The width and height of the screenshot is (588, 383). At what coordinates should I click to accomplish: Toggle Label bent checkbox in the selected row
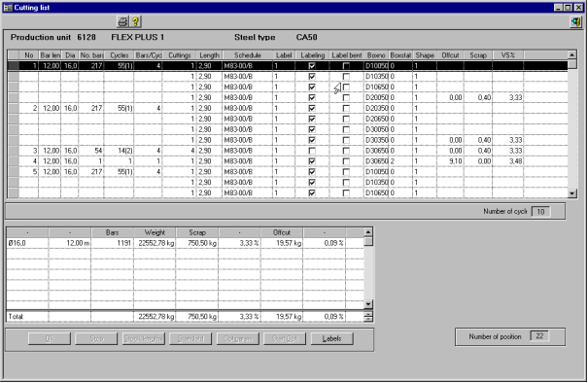346,66
